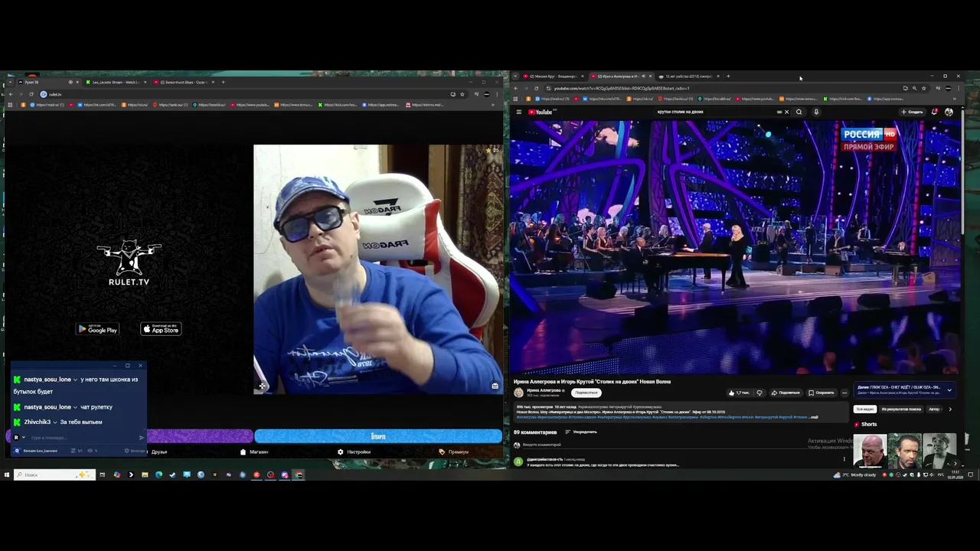Click the YouTube logo

tap(541, 112)
